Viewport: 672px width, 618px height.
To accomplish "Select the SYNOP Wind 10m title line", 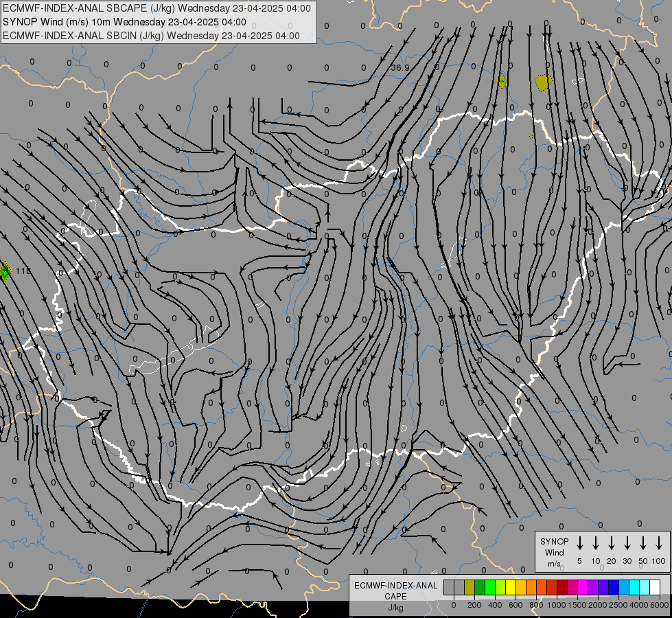I will [x=124, y=22].
